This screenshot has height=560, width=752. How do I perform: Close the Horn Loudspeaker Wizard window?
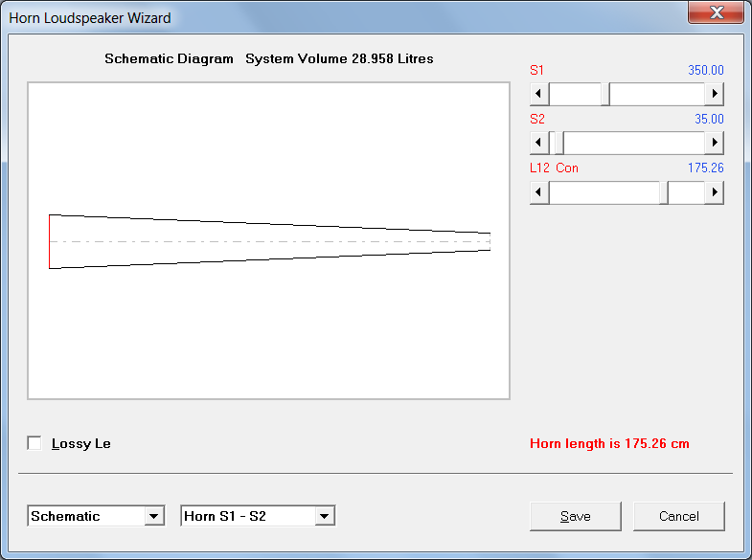click(x=716, y=12)
